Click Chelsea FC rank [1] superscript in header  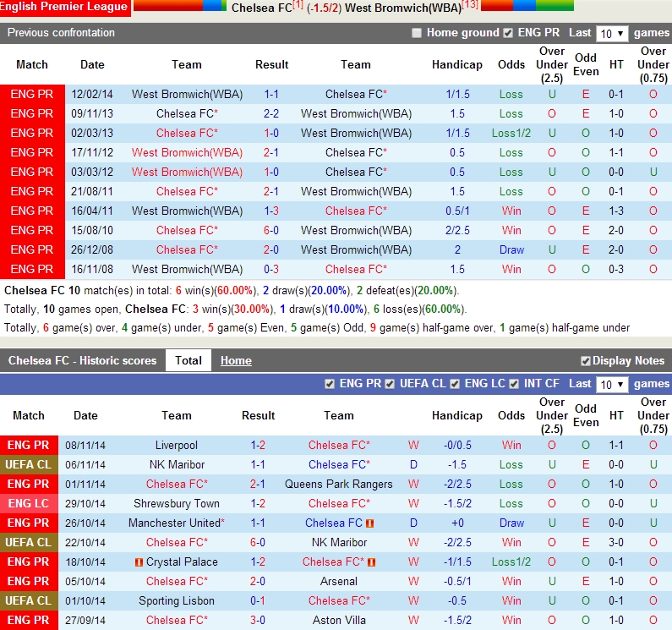[298, 5]
